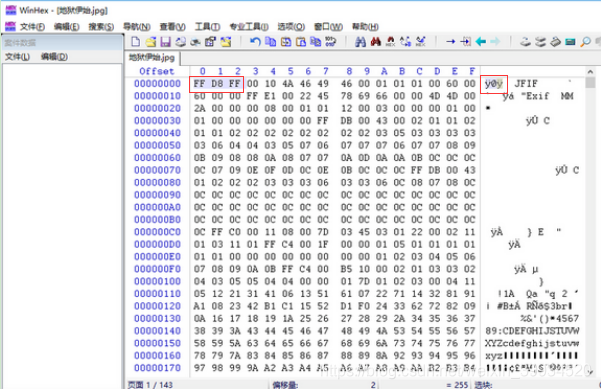The width and height of the screenshot is (601, 389).
Task: Click the 页面 1 / 143 status field
Action: pos(150,385)
